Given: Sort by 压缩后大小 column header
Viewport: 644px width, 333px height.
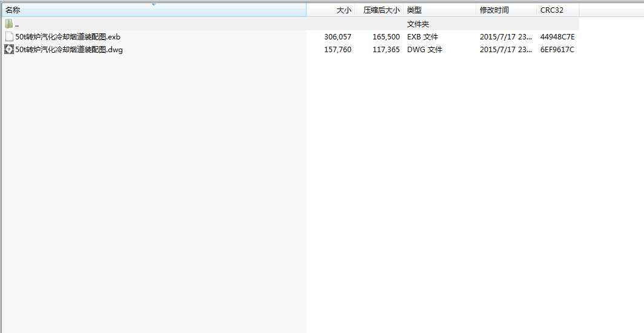Looking at the screenshot, I should click(x=379, y=10).
